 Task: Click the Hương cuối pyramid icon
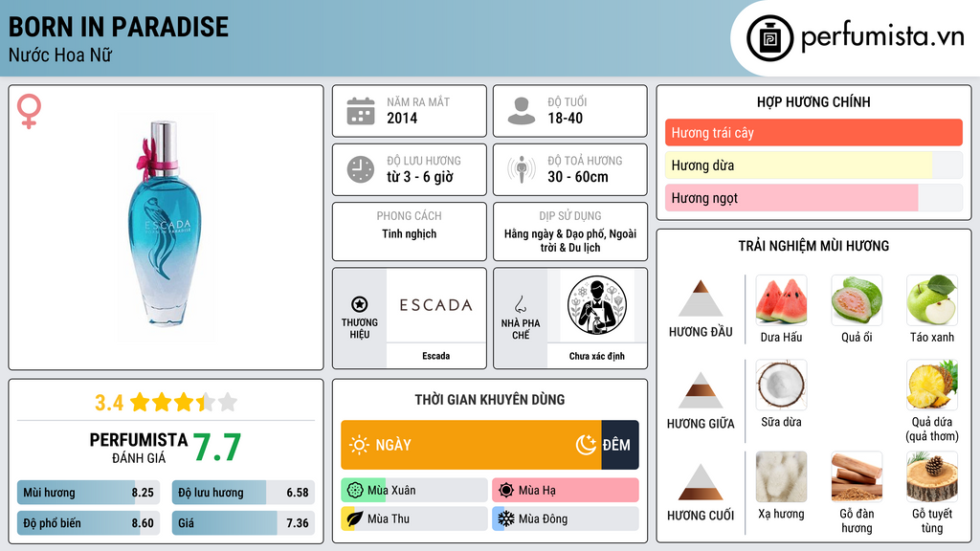pos(701,482)
